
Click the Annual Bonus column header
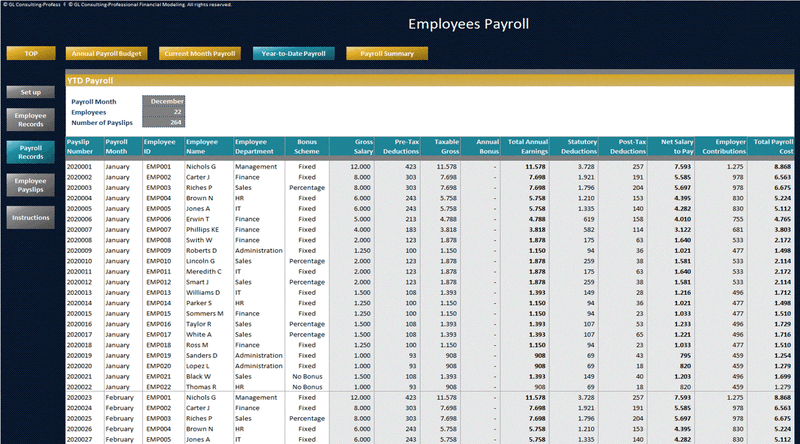(481, 146)
